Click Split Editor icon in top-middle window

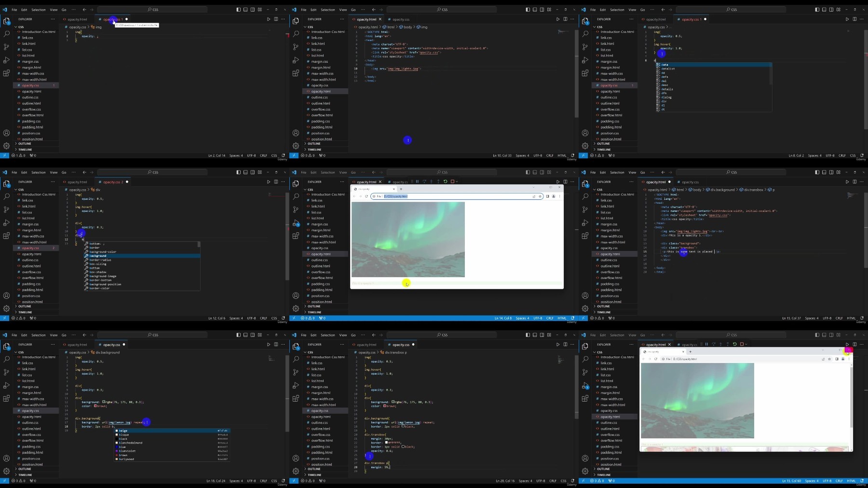pyautogui.click(x=565, y=19)
